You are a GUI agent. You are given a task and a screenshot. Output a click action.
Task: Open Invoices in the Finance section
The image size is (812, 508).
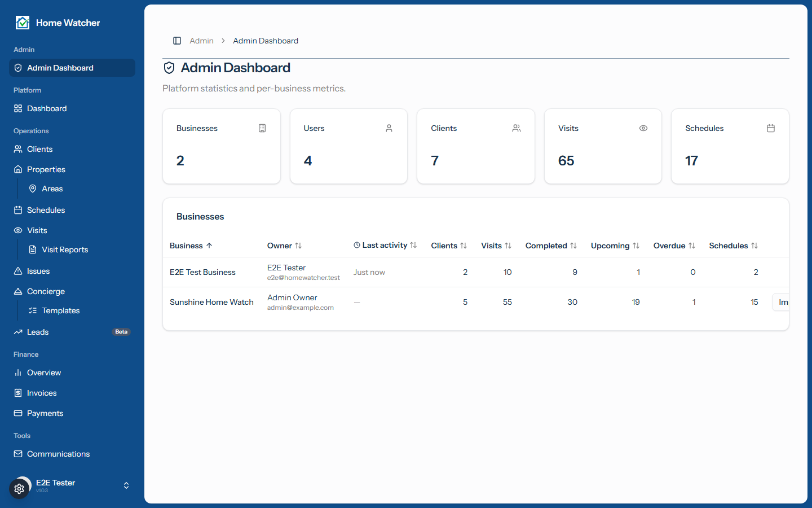point(72,393)
